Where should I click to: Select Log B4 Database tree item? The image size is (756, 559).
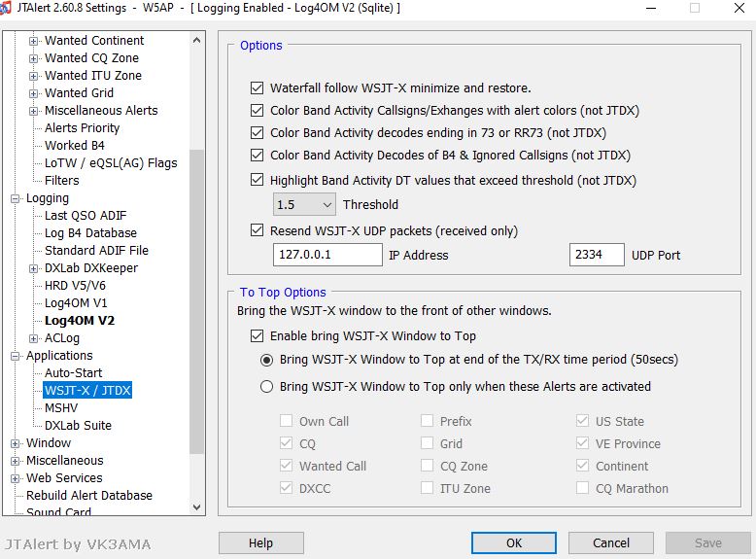pos(90,233)
